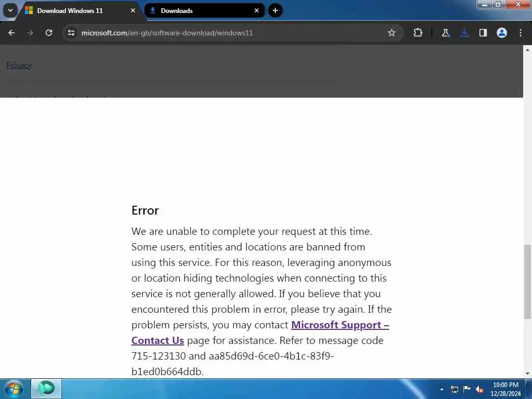Viewport: 532px width, 399px height.
Task: Close the Download Windows 11 tab
Action: pyautogui.click(x=133, y=10)
